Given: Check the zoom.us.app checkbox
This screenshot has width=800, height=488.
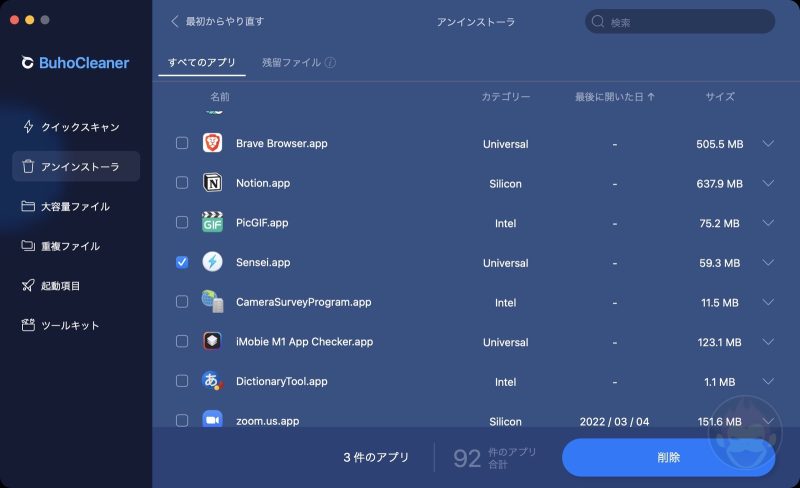Looking at the screenshot, I should click(182, 421).
